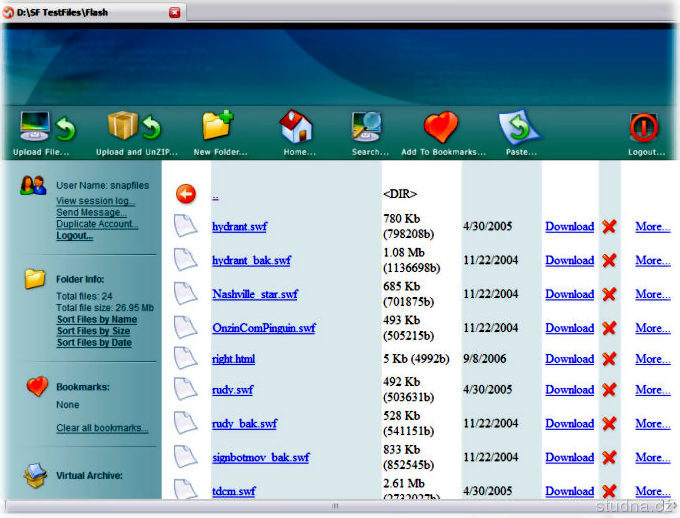This screenshot has width=680, height=518.
Task: Go to Home using house icon
Action: (296, 127)
